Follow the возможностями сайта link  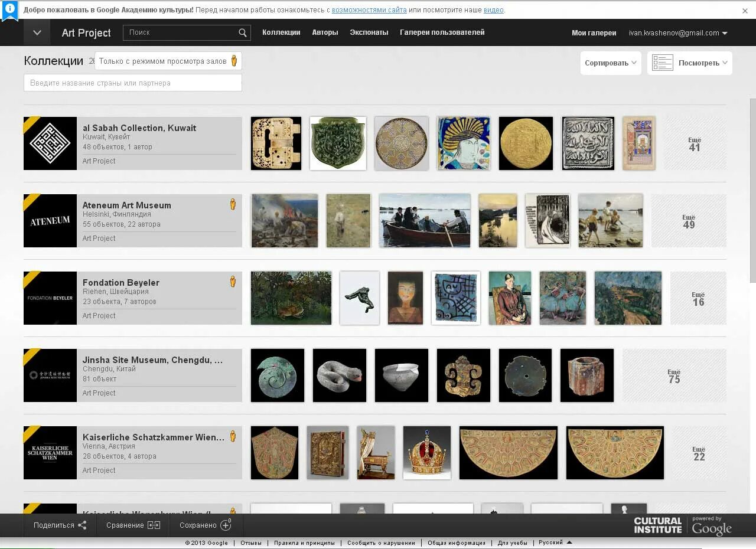point(369,10)
